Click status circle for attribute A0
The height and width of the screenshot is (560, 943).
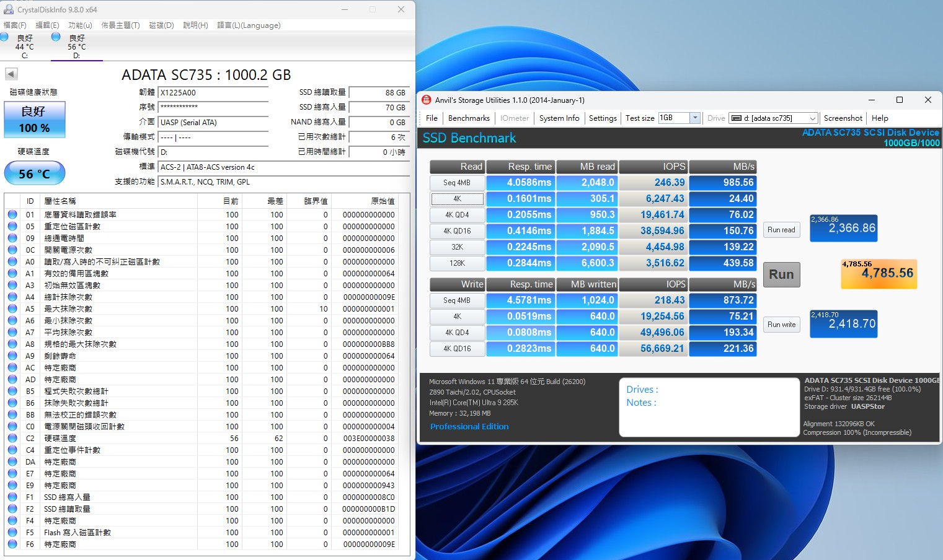point(12,261)
